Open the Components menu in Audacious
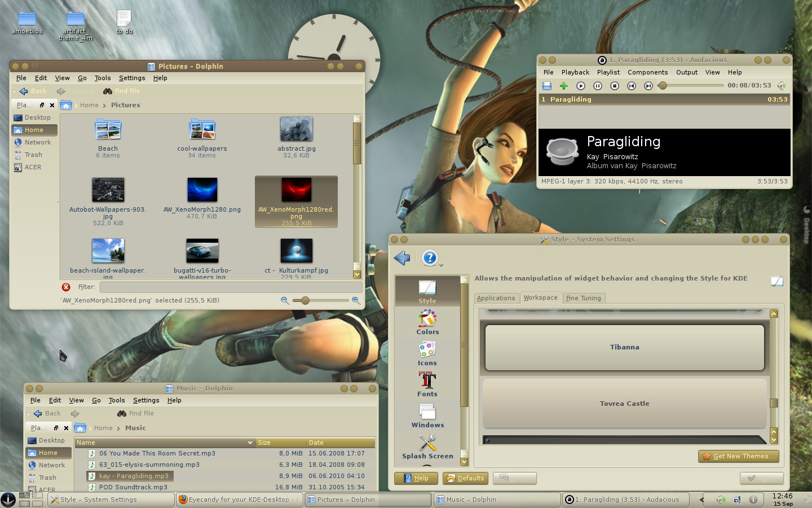The width and height of the screenshot is (812, 508). [x=647, y=72]
